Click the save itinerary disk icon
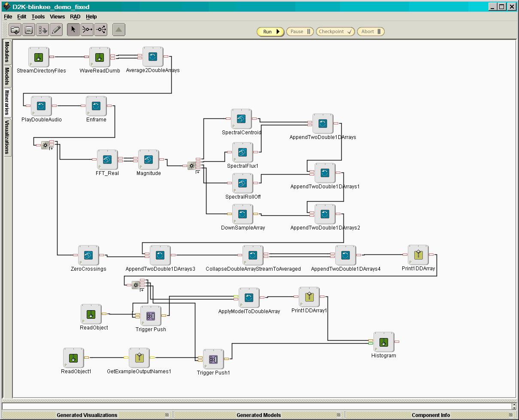Screen dimensions: 519x420 29,30
